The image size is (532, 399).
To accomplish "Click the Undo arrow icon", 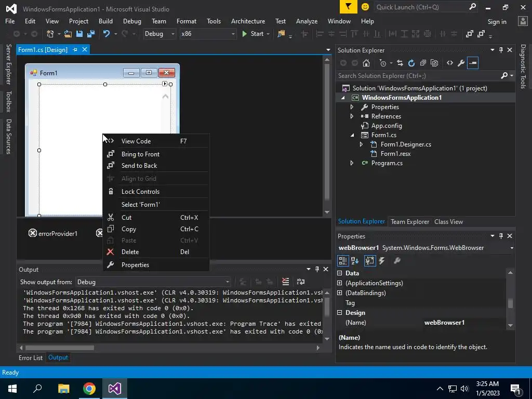I will (x=107, y=34).
